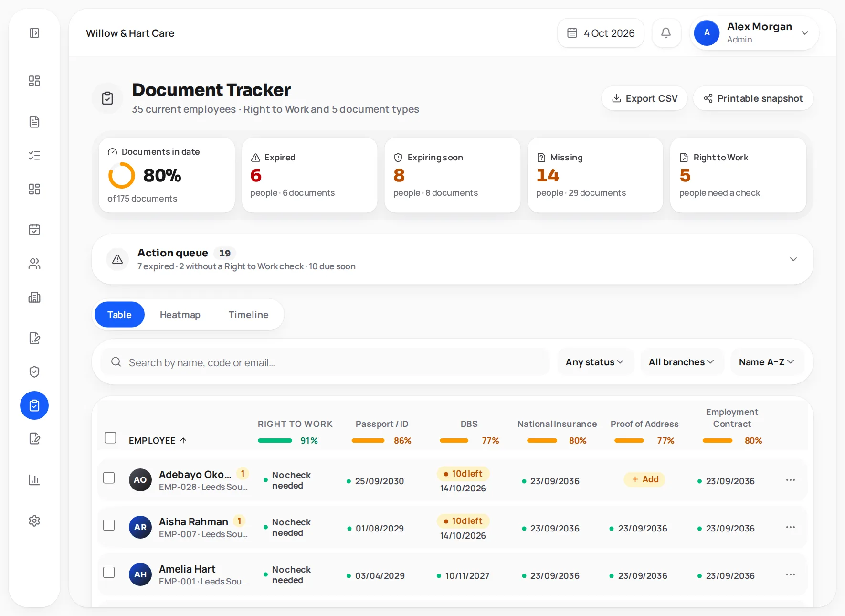This screenshot has width=845, height=616.
Task: Open the calendar check icon in sidebar
Action: pyautogui.click(x=34, y=230)
